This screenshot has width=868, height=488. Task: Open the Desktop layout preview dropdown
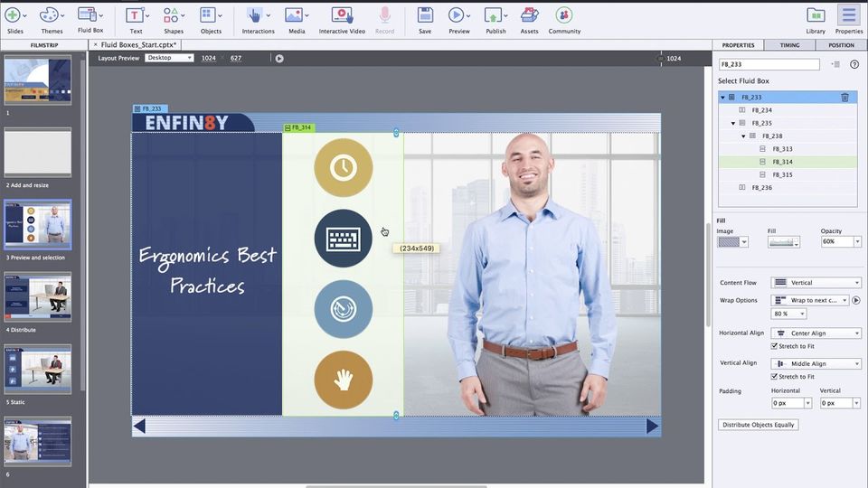(169, 58)
